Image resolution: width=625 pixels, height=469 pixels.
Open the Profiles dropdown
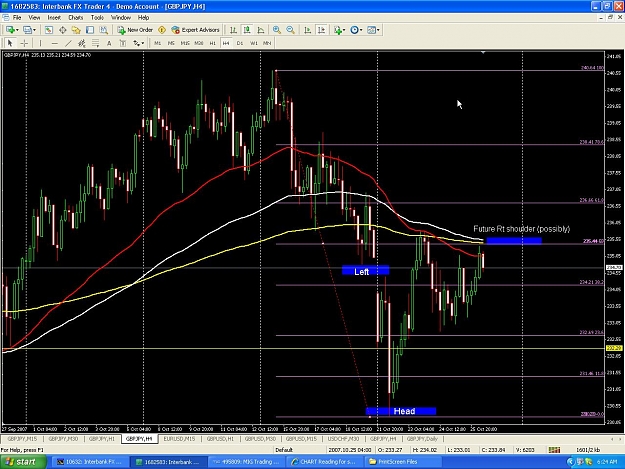pyautogui.click(x=29, y=30)
